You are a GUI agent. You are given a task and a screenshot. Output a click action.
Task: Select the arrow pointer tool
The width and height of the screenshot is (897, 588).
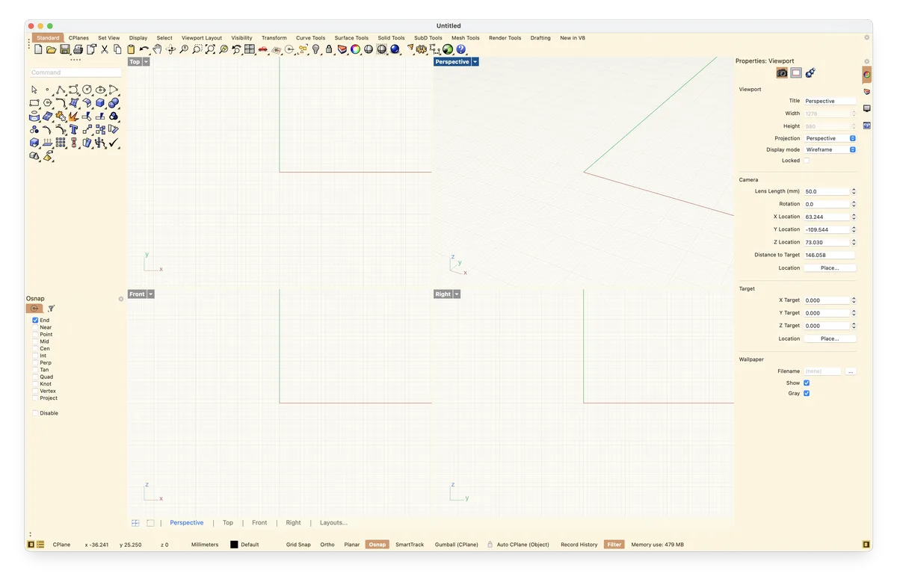[x=34, y=90]
